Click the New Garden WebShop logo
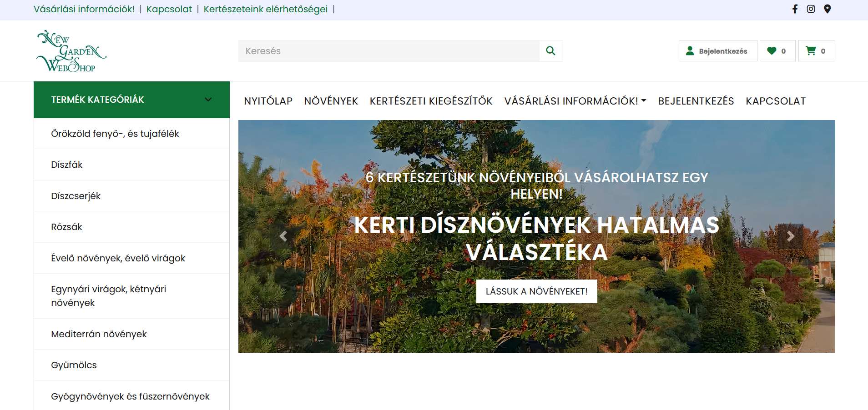This screenshot has height=410, width=868. click(x=71, y=51)
